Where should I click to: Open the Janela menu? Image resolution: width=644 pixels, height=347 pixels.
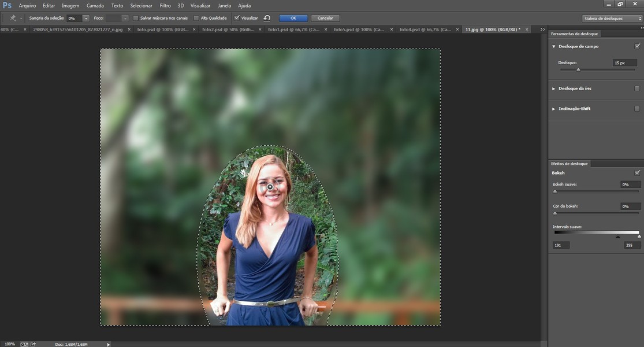point(224,6)
